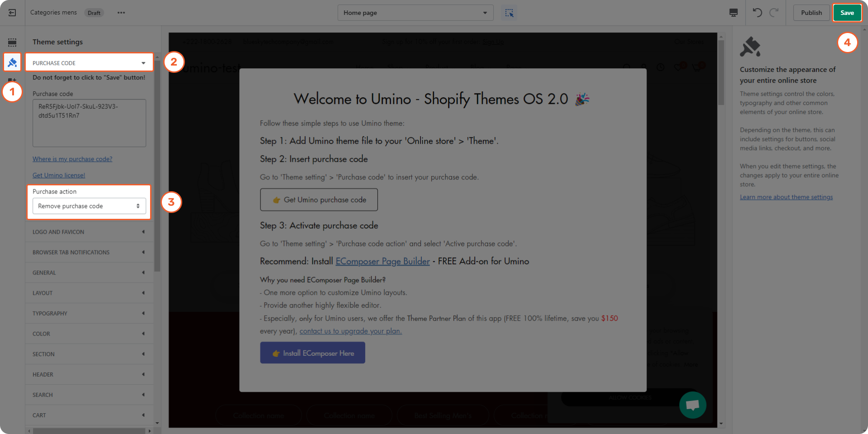Expand the SEARCH settings section
This screenshot has width=868, height=434.
89,395
